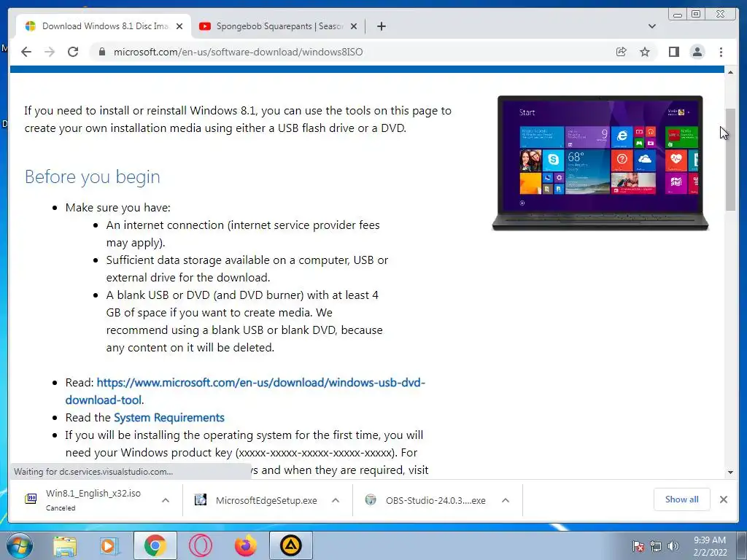The height and width of the screenshot is (560, 747).
Task: Share this page via the share icon
Action: tap(622, 52)
